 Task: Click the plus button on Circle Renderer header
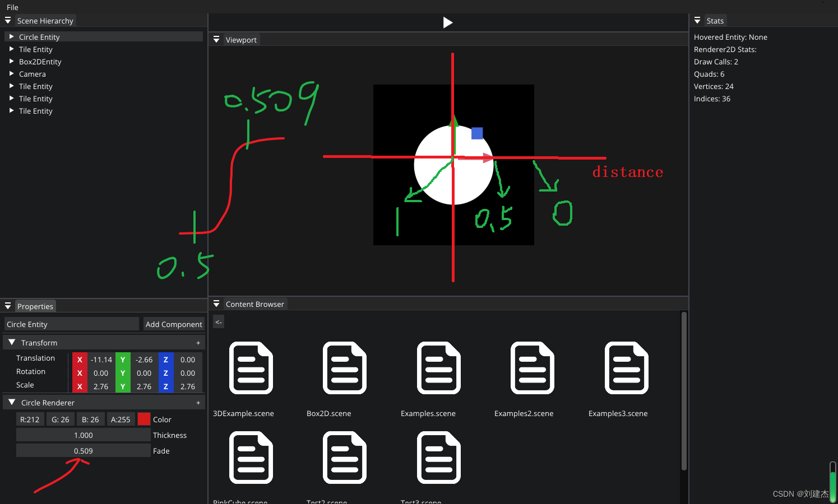pos(198,402)
